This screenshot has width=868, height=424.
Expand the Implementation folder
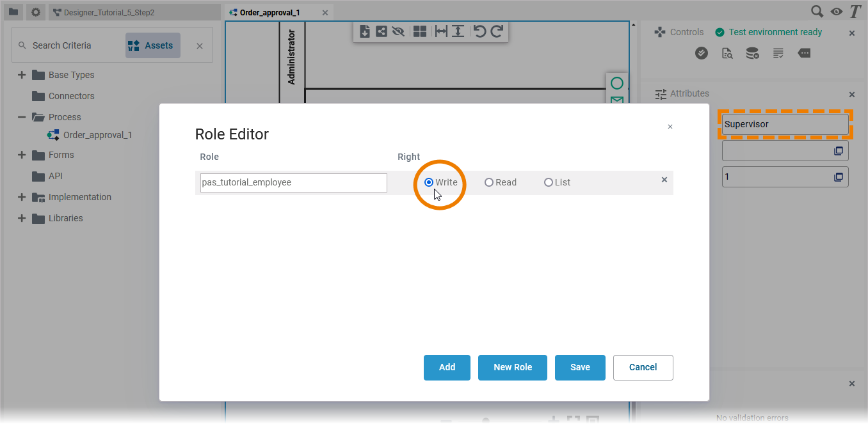point(22,197)
